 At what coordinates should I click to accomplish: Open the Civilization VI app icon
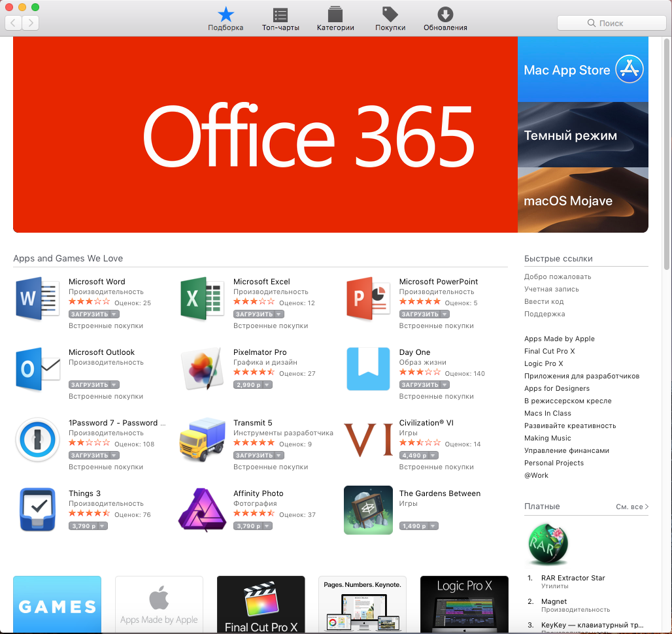pyautogui.click(x=368, y=439)
